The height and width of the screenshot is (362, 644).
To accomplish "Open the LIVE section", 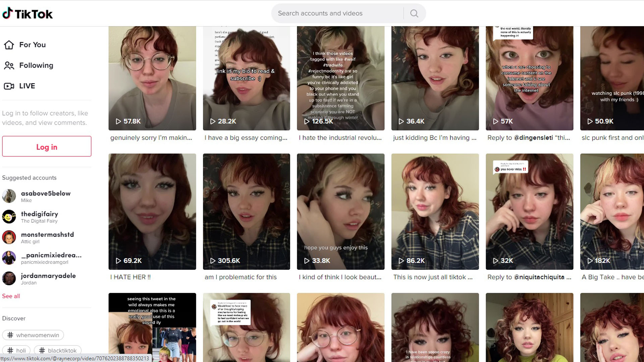I will click(27, 86).
